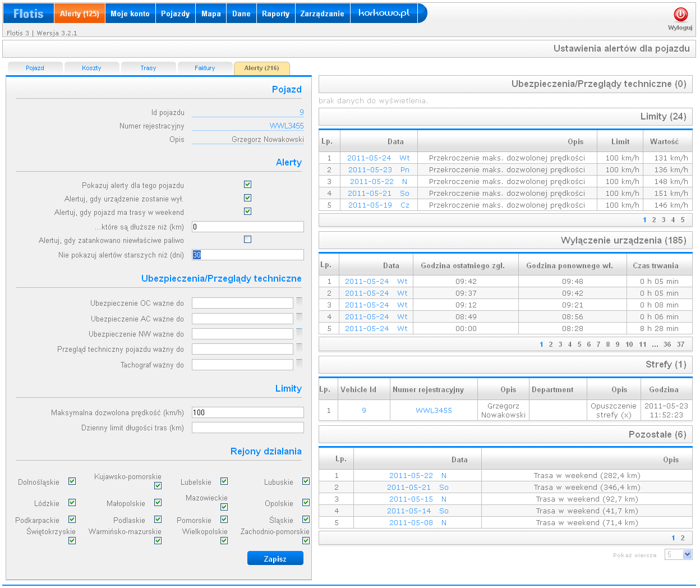Switch to the Trasy tab
Viewport: 700px width, 588px height.
pyautogui.click(x=148, y=68)
